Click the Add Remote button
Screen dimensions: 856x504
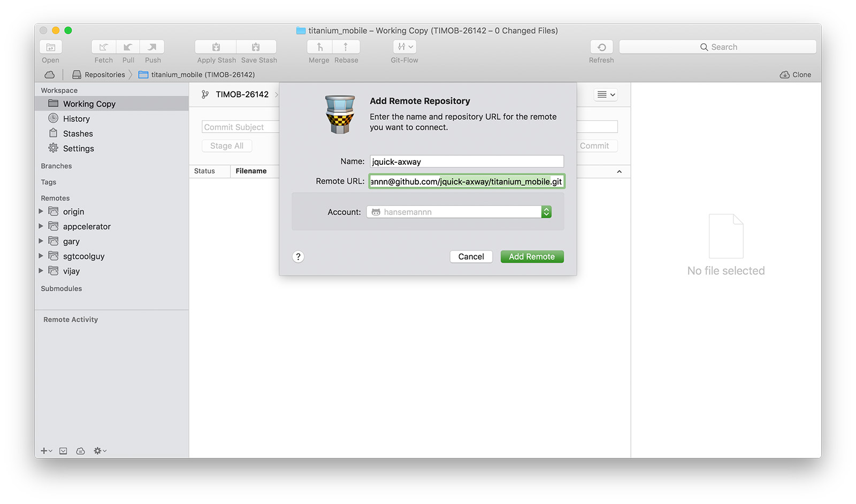click(x=532, y=257)
